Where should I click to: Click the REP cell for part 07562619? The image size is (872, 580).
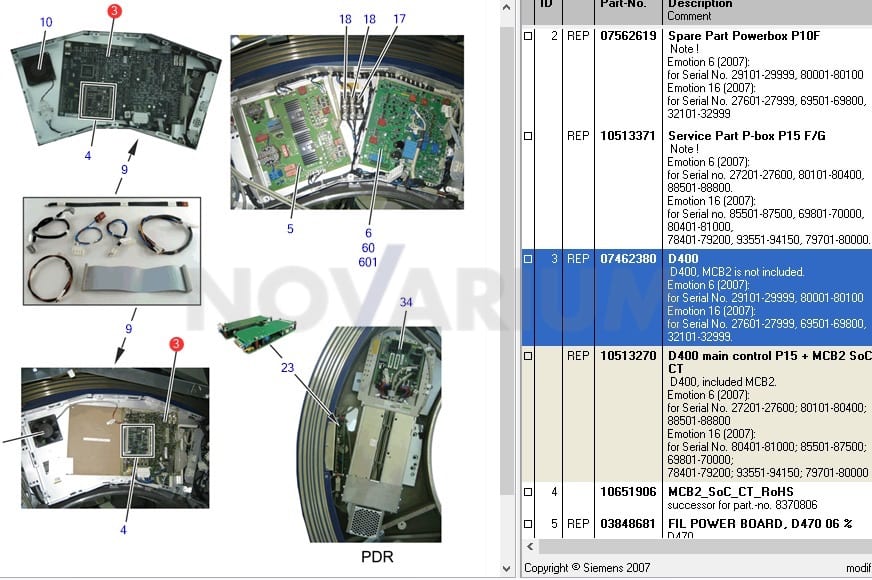[x=578, y=36]
